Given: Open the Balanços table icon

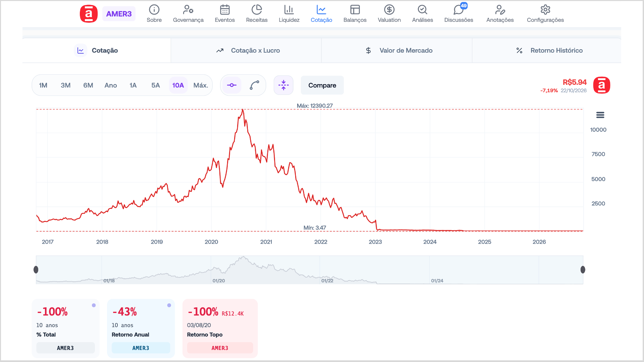Looking at the screenshot, I should coord(355,10).
